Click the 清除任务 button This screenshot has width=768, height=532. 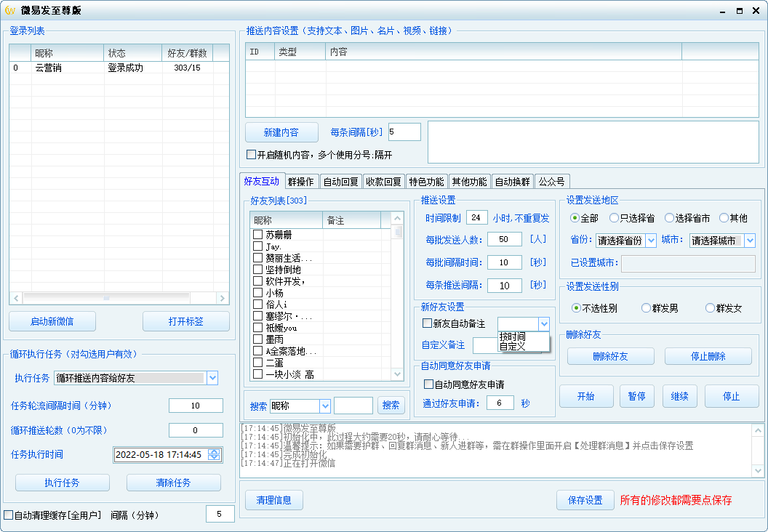pyautogui.click(x=174, y=482)
